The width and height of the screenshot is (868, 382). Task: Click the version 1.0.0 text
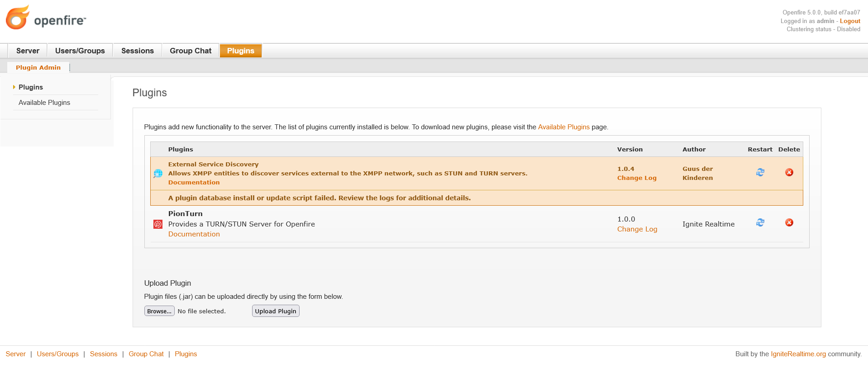click(x=626, y=219)
